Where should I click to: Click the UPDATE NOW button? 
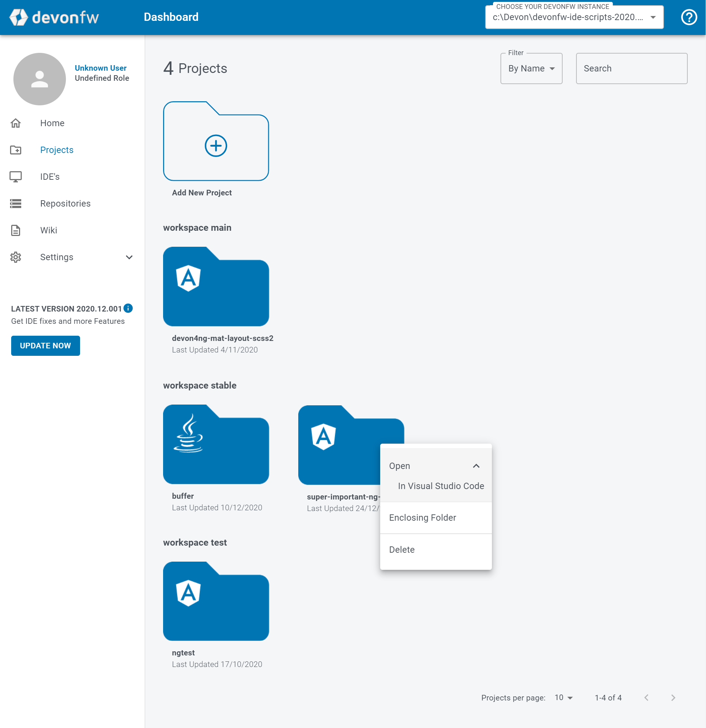(45, 345)
